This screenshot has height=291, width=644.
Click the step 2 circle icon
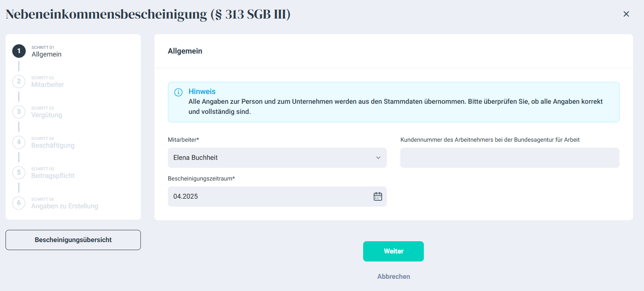point(19,81)
